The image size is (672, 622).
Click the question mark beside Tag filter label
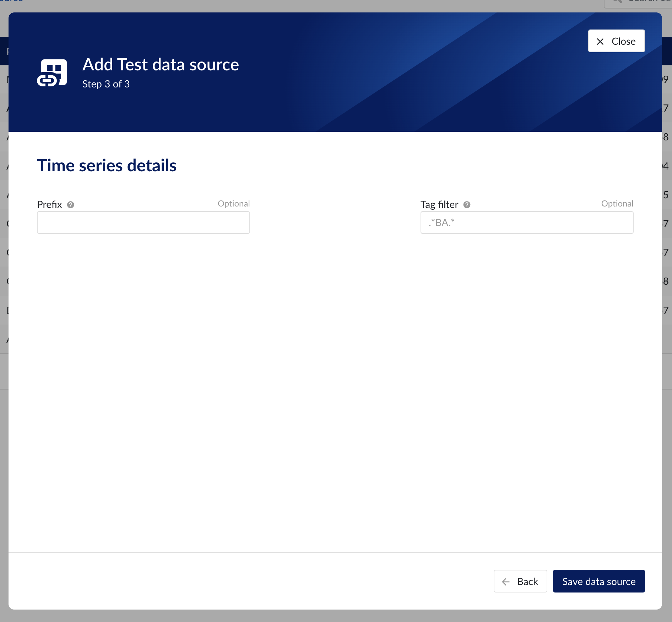pos(467,205)
